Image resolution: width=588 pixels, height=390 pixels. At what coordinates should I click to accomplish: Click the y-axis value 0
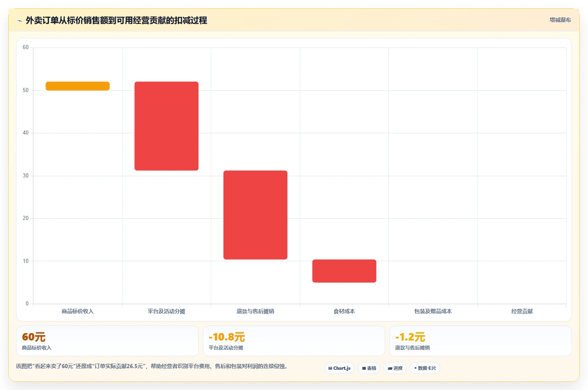coord(27,304)
